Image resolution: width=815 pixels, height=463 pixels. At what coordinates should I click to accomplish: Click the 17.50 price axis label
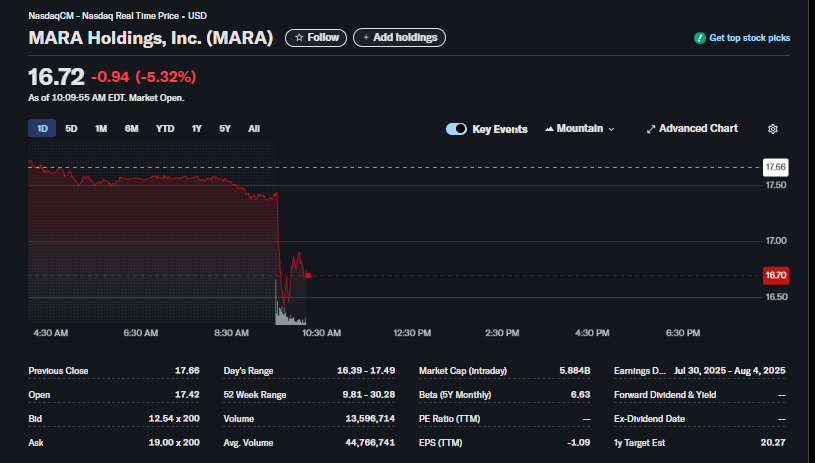pyautogui.click(x=776, y=185)
